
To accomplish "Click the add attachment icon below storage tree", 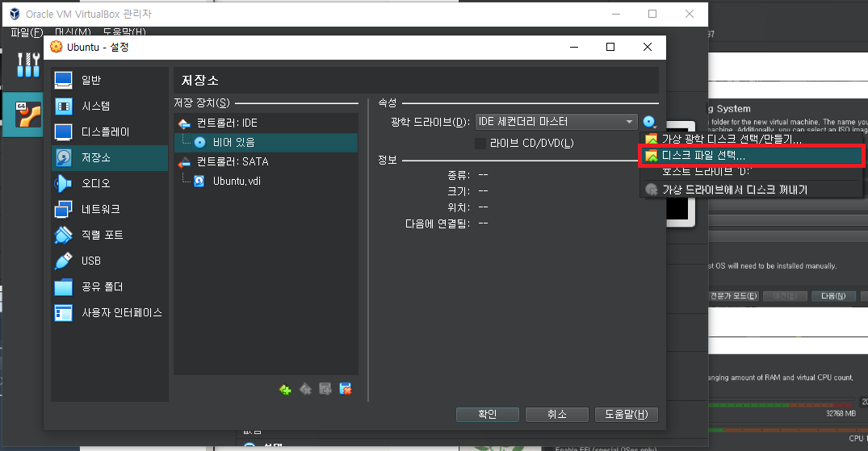I will tap(325, 390).
